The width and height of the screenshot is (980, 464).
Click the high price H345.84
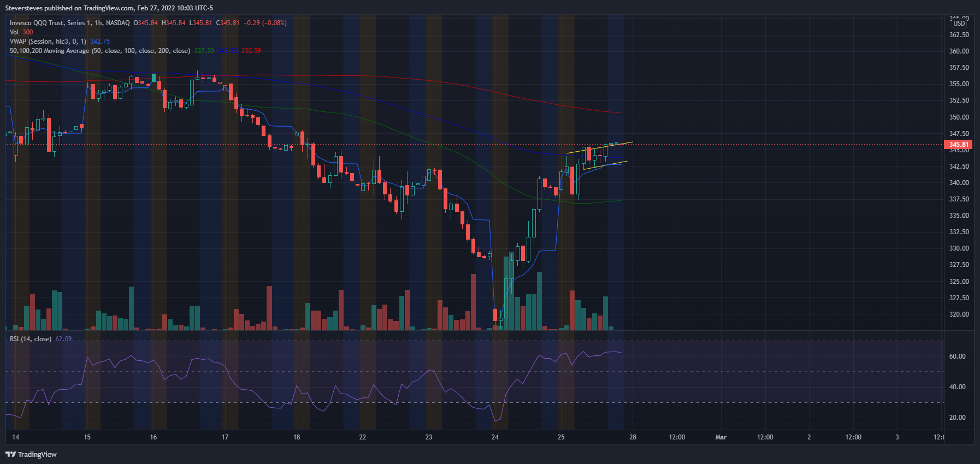coord(174,23)
